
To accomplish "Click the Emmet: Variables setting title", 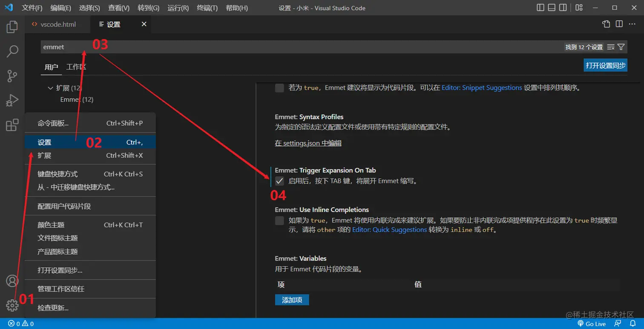I will (301, 258).
